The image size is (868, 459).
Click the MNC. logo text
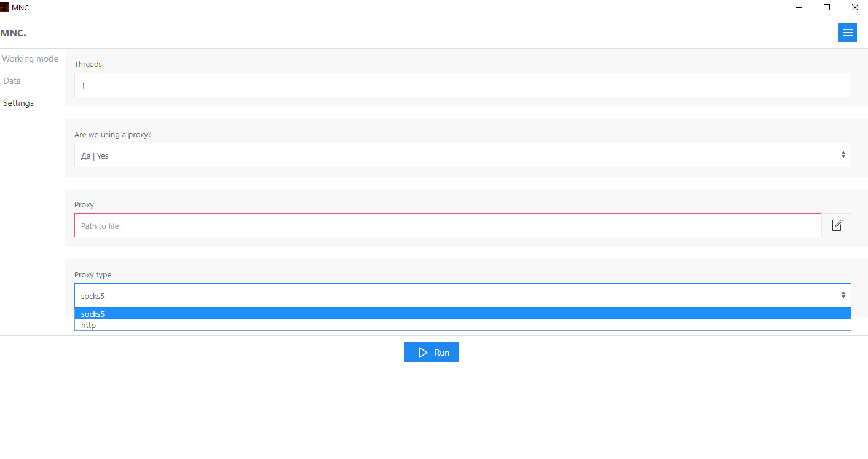(14, 33)
